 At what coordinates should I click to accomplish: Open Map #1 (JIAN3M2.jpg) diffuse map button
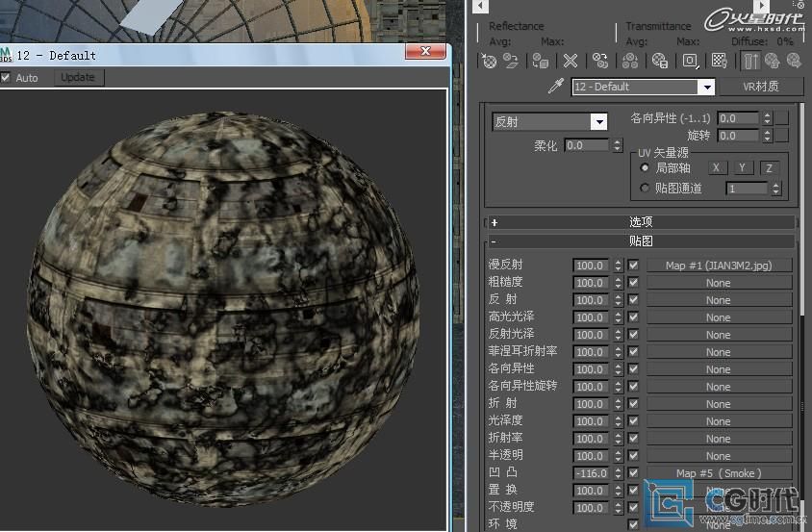719,266
